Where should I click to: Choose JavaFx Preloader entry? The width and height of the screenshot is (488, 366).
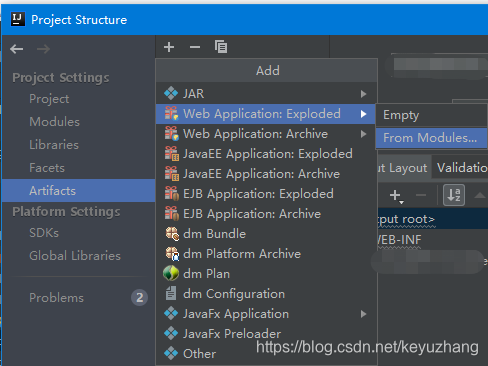(266, 334)
